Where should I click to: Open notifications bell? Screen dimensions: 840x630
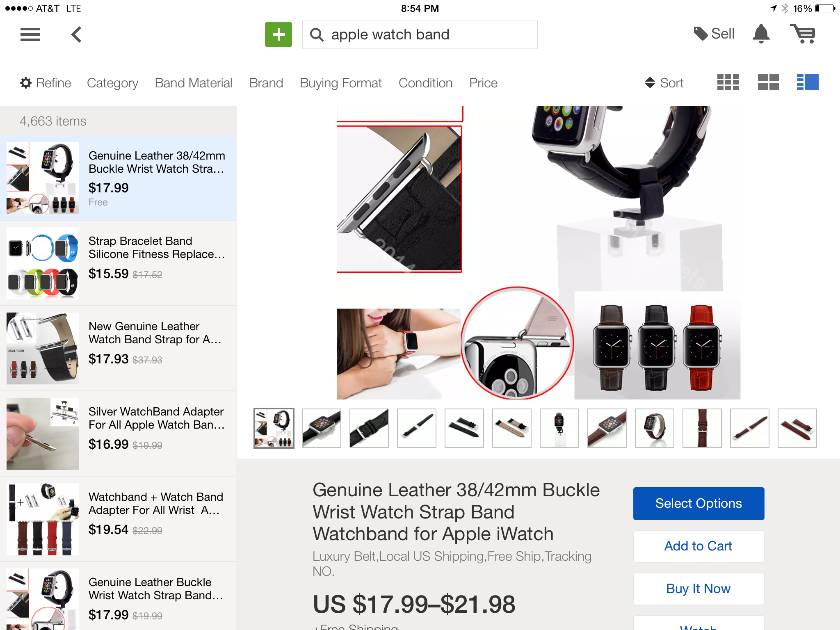[x=761, y=34]
